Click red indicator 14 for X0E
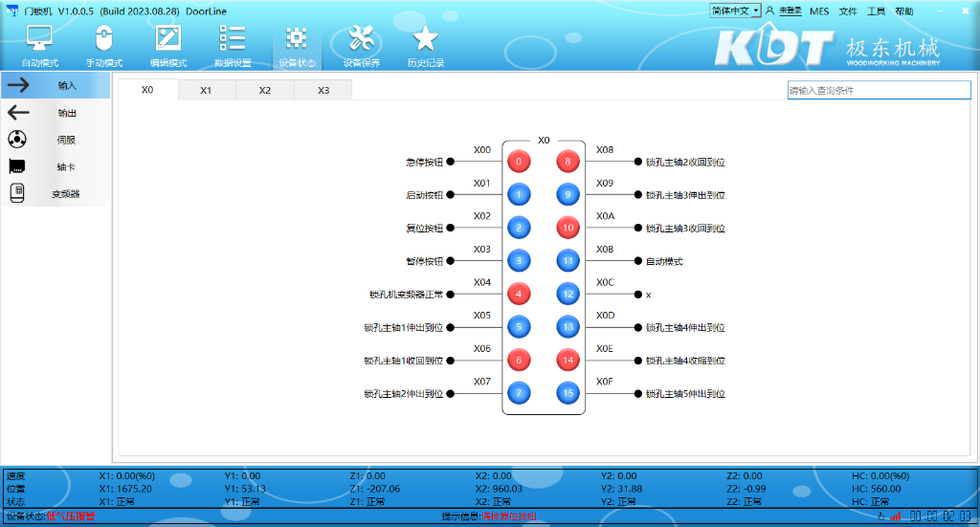The width and height of the screenshot is (980, 527). 568,361
